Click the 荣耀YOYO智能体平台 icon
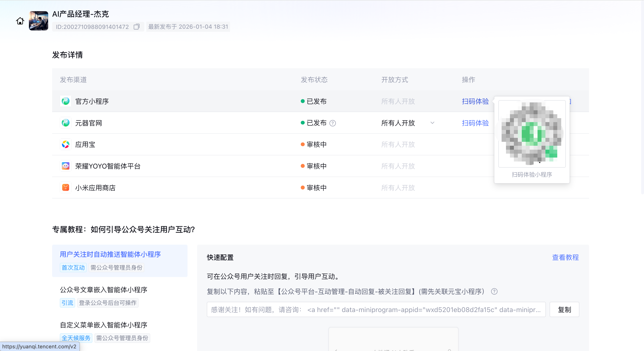Image resolution: width=644 pixels, height=351 pixels. point(65,166)
